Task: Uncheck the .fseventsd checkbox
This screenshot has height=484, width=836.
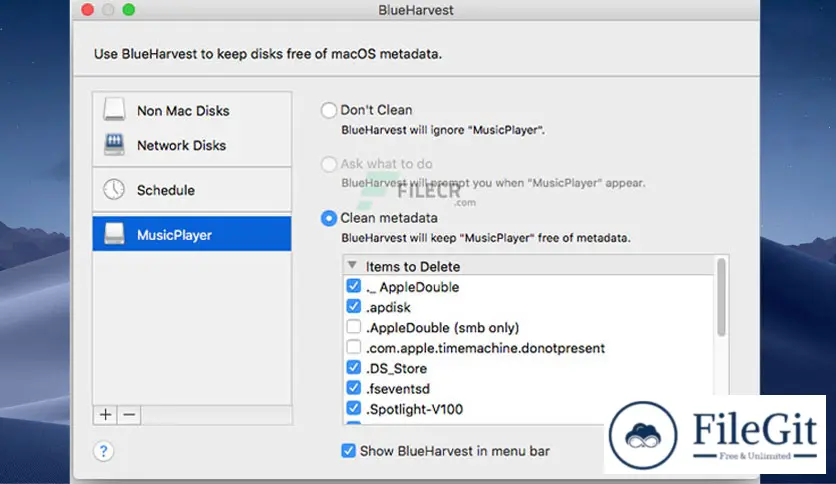Action: (x=353, y=388)
